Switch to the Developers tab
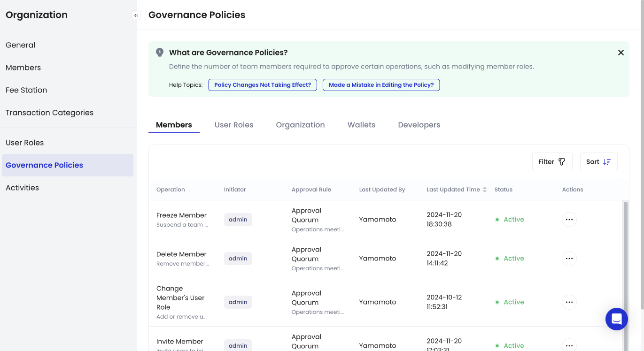The height and width of the screenshot is (351, 644). coord(419,125)
